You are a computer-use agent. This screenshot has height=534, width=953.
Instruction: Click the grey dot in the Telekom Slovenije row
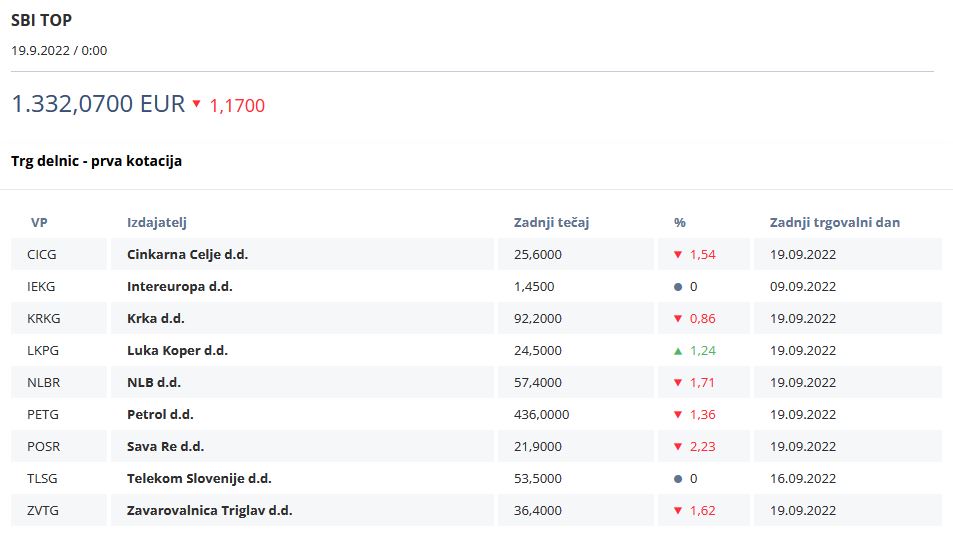coord(678,479)
